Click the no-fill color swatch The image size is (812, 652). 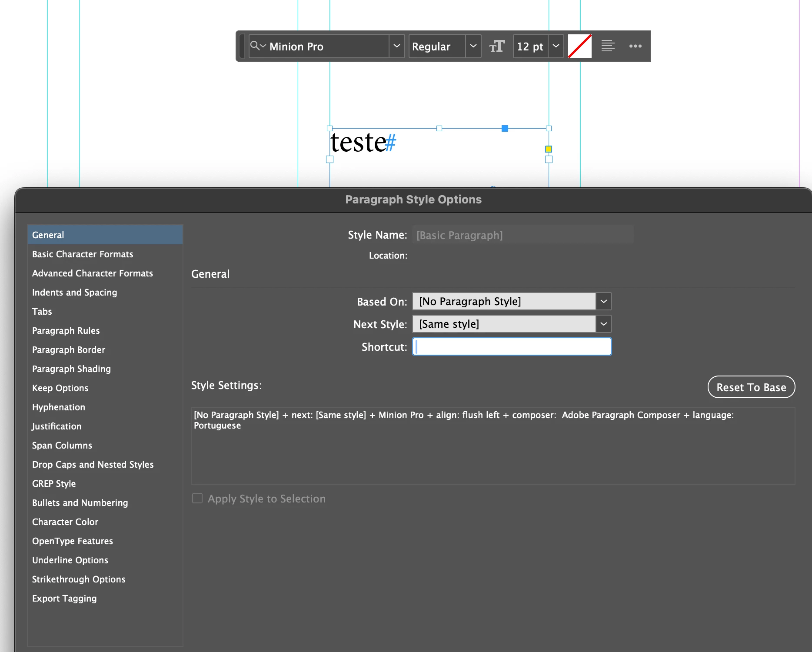(580, 46)
